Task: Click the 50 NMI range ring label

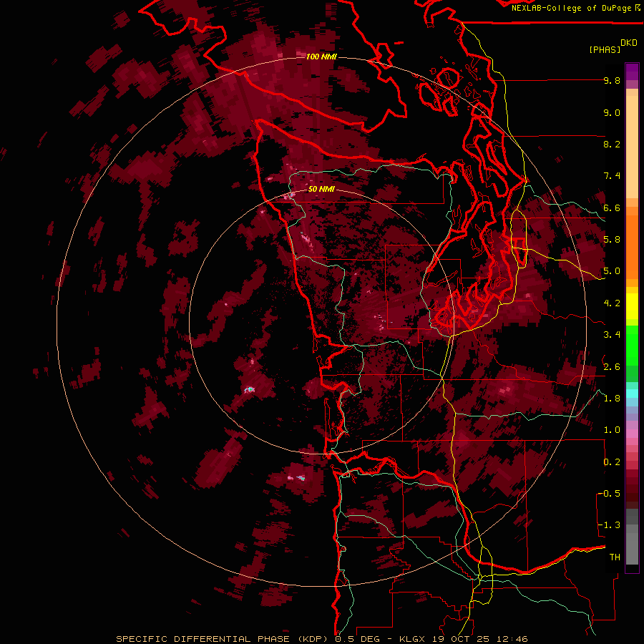Action: tap(321, 189)
